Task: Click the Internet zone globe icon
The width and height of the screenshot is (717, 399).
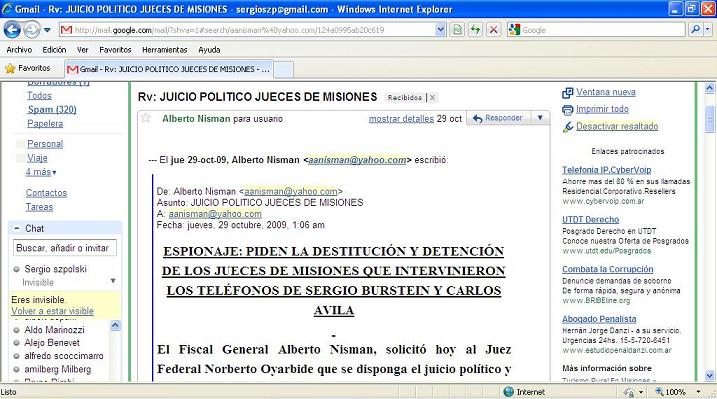Action: click(x=508, y=392)
